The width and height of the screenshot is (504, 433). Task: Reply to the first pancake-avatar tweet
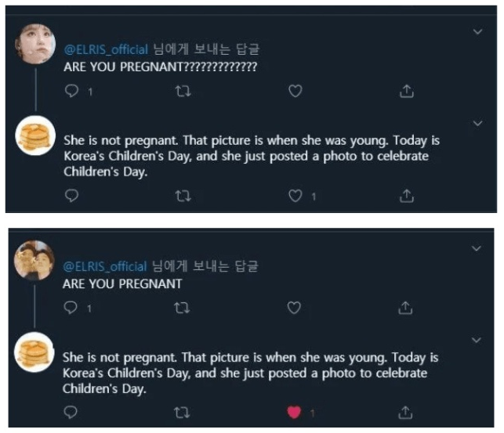coord(72,196)
